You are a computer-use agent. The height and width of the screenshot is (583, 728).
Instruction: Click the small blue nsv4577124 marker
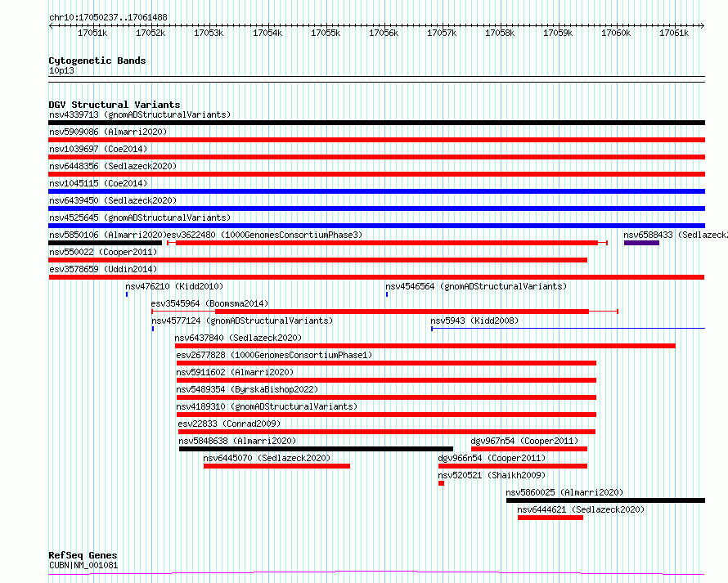pyautogui.click(x=153, y=329)
